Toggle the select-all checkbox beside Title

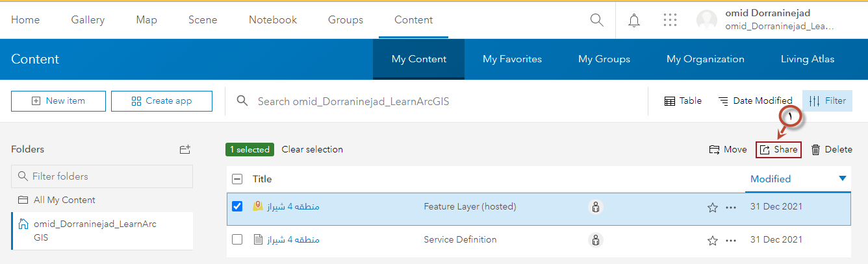tap(237, 179)
